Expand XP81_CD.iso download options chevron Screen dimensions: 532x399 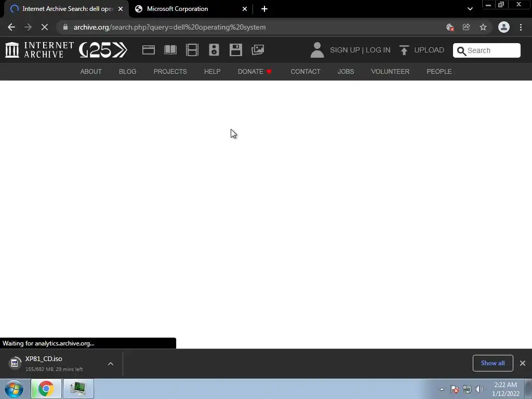(111, 364)
